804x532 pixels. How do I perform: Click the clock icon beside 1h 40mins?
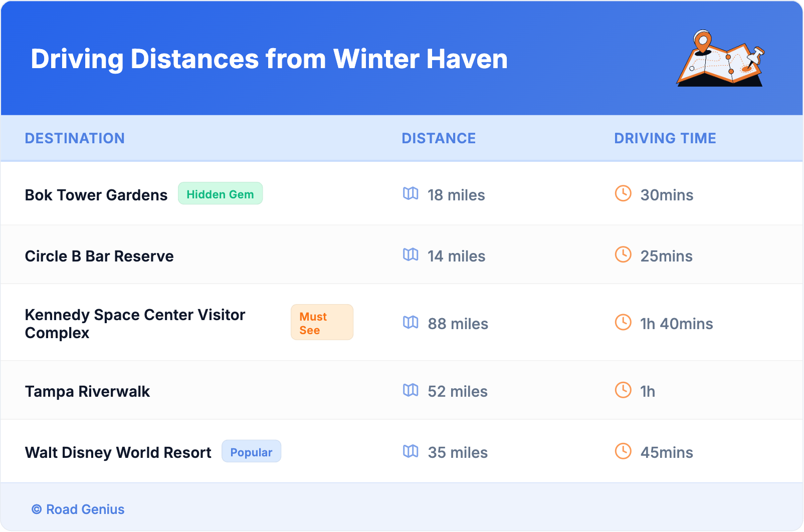click(x=623, y=322)
